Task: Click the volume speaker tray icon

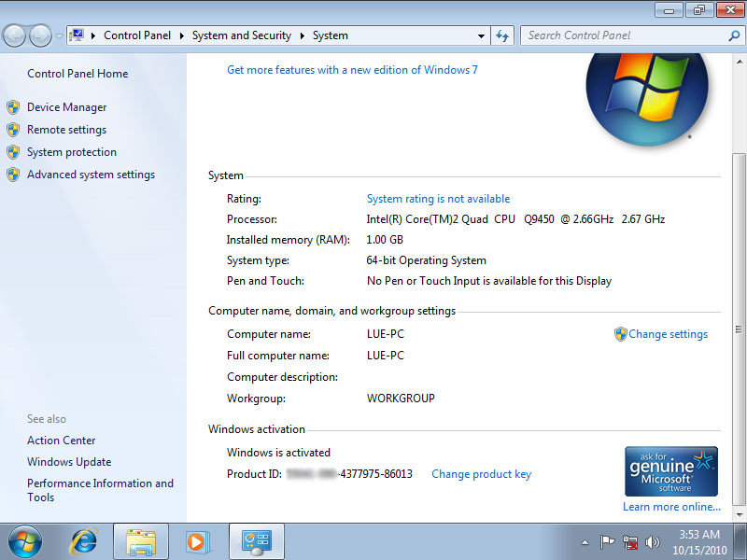Action: tap(652, 542)
